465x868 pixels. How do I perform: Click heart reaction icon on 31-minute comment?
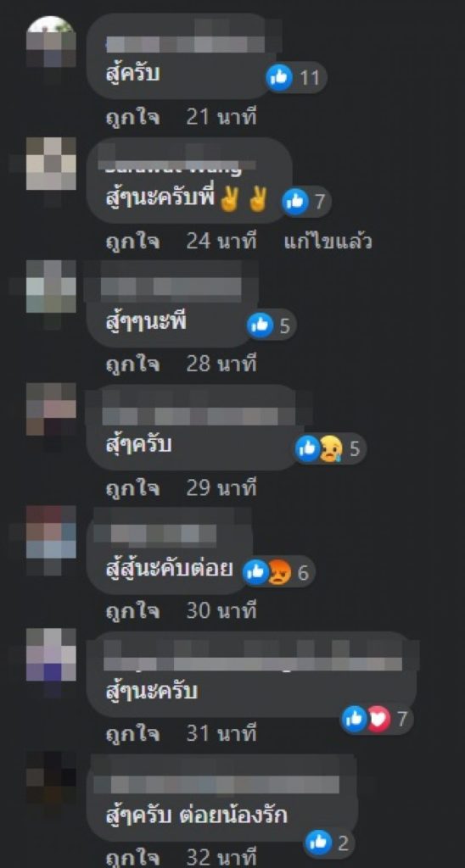(x=378, y=719)
